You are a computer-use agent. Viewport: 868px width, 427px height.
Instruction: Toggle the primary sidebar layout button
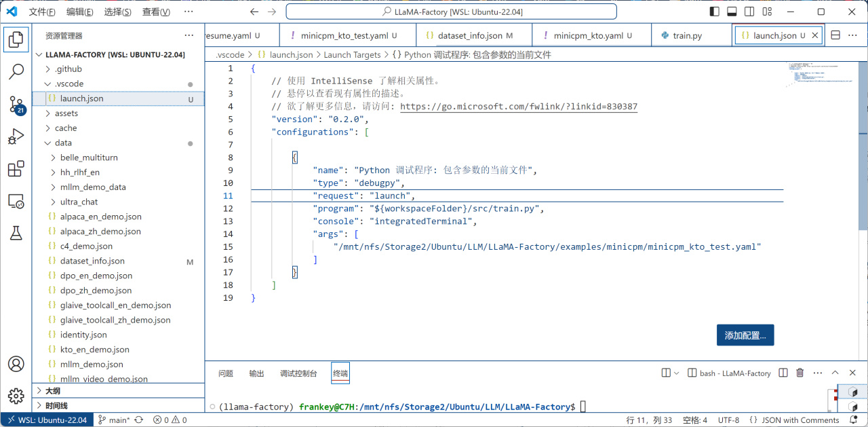pos(714,12)
